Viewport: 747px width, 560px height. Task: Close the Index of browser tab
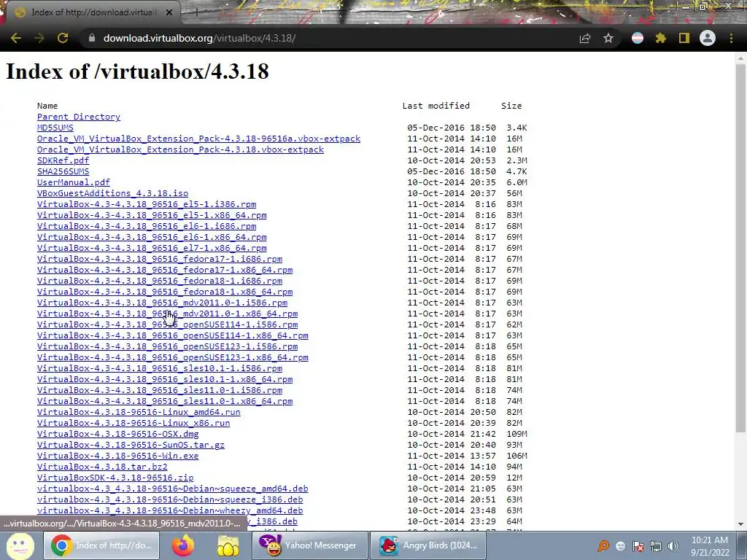click(x=169, y=12)
